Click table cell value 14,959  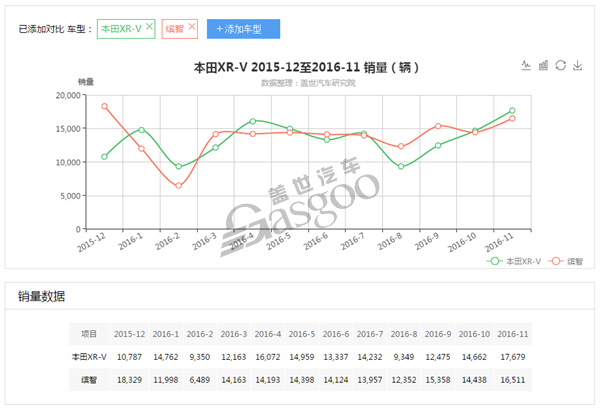click(x=302, y=357)
